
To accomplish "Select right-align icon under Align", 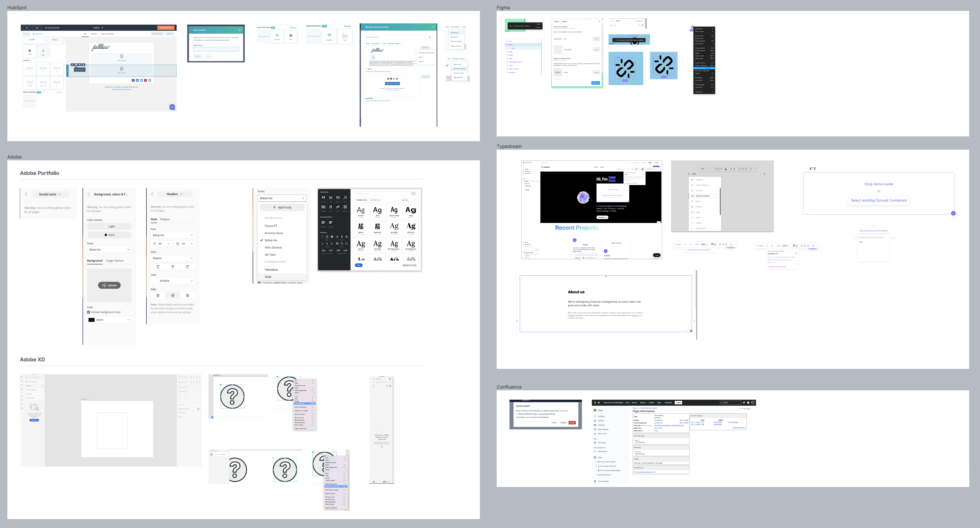I will click(187, 295).
